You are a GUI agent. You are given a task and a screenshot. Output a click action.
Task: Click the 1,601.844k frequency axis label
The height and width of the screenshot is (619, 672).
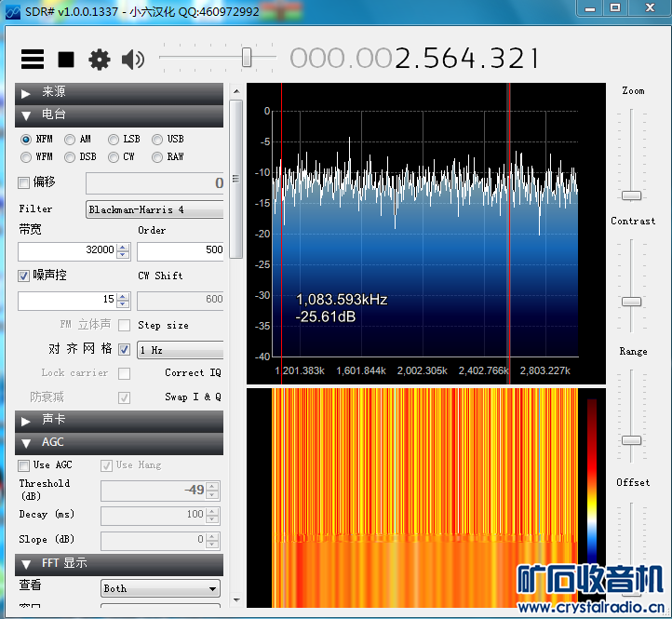361,370
